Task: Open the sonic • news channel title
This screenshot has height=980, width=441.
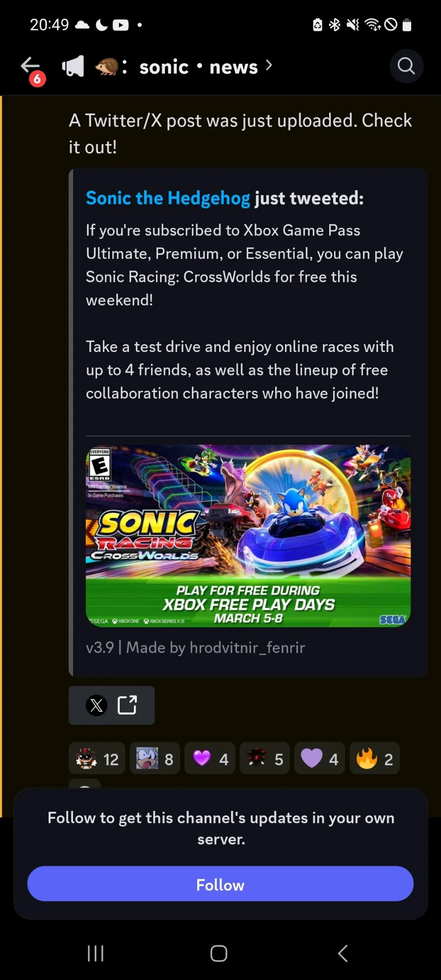Action: click(x=199, y=67)
